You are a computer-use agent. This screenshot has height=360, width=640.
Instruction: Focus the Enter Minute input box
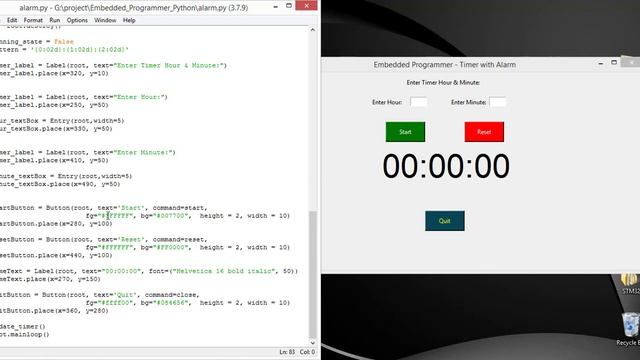tap(497, 102)
